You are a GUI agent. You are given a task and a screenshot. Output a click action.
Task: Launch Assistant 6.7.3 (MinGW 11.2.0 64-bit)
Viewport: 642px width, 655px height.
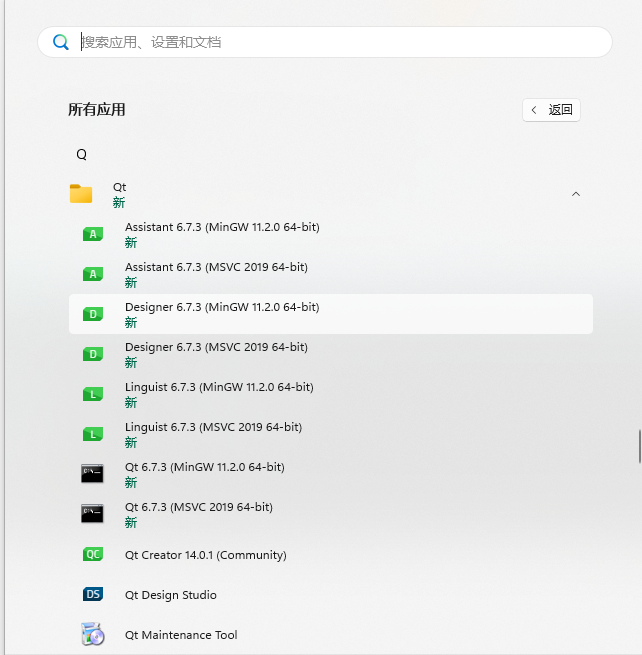coord(331,234)
